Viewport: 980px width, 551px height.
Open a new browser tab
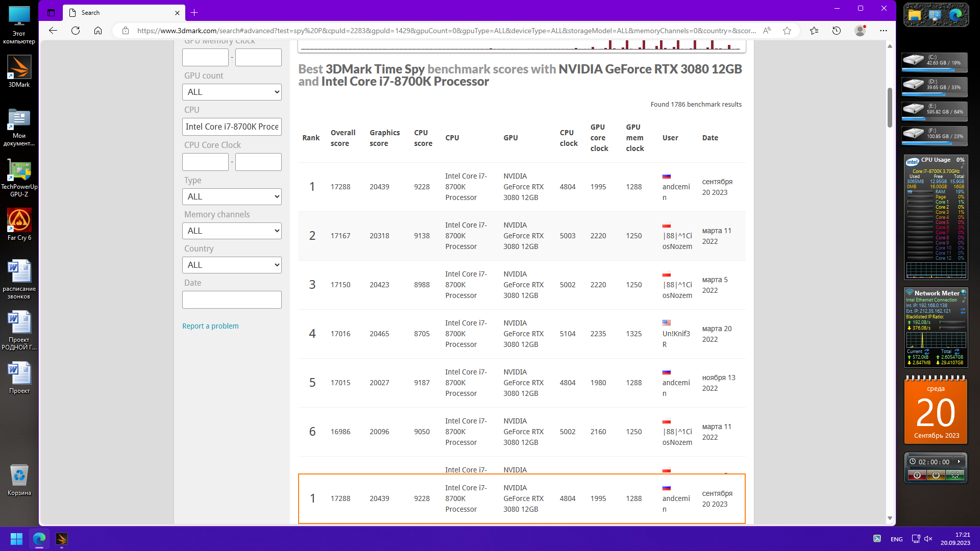194,13
